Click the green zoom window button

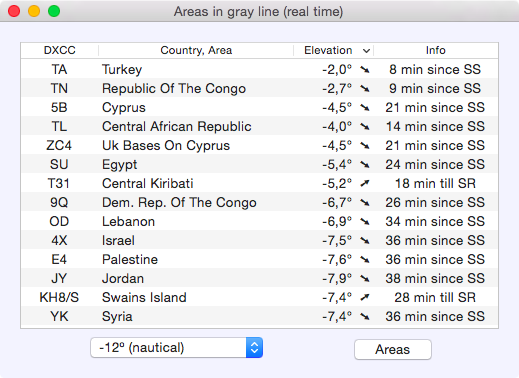[x=54, y=11]
